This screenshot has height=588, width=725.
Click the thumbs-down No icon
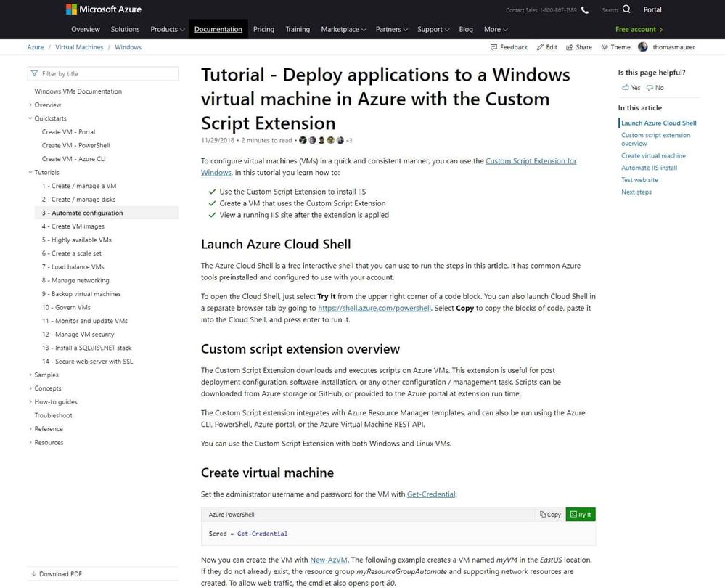point(650,87)
